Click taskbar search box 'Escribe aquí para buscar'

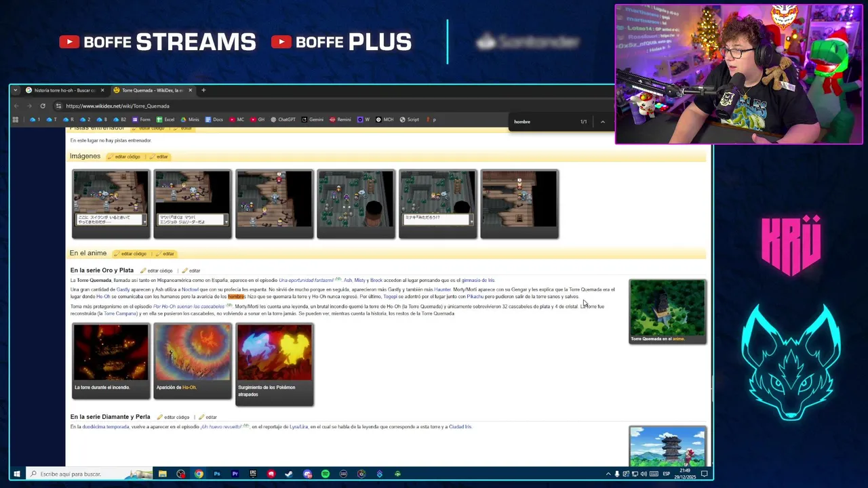click(x=88, y=474)
